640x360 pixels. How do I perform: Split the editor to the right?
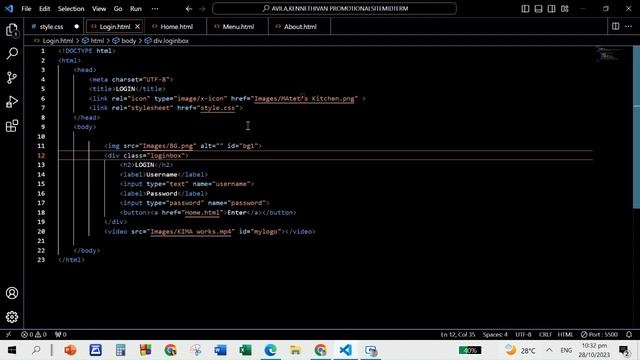coord(616,26)
